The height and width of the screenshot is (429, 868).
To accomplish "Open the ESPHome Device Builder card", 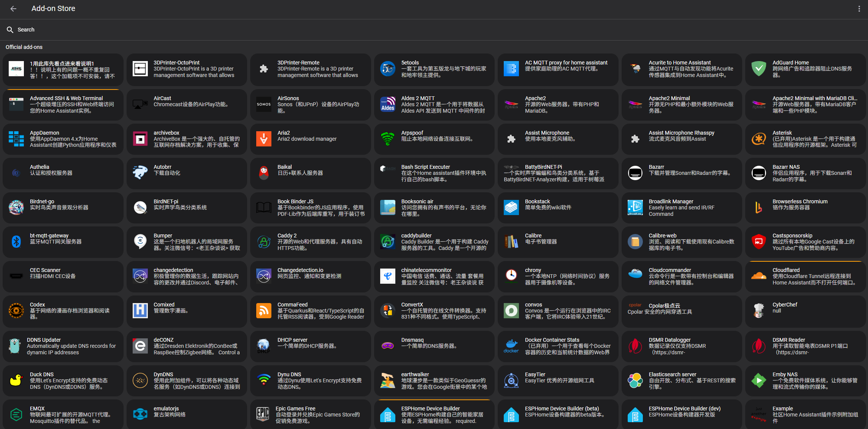I will point(434,415).
